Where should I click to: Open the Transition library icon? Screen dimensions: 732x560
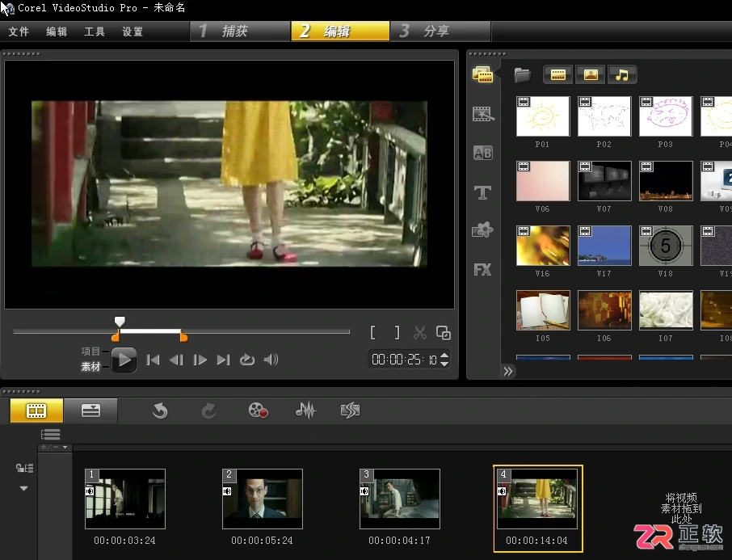[x=482, y=113]
